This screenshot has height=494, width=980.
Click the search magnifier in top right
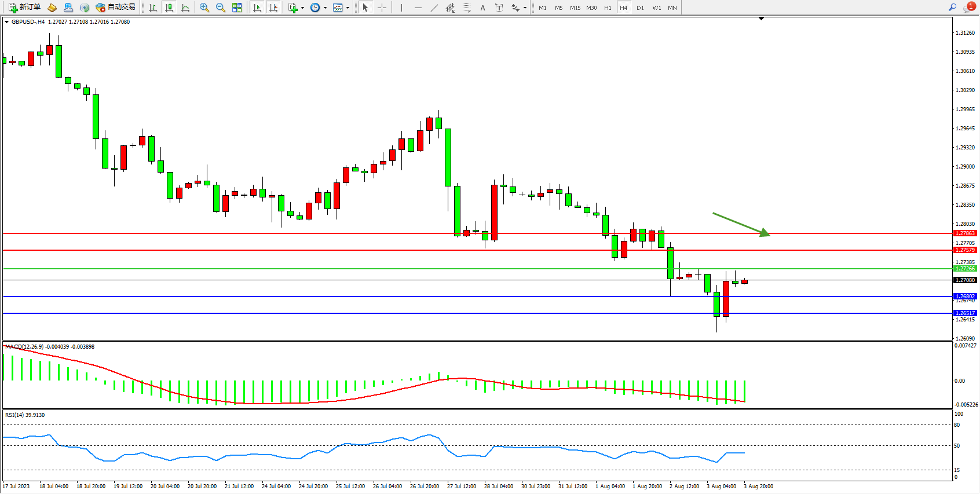(x=952, y=8)
